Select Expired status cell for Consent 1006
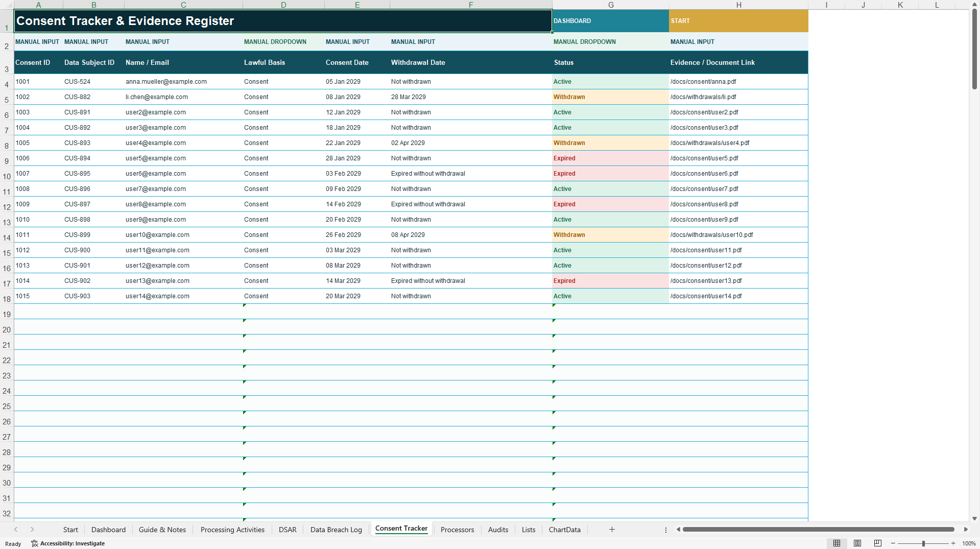 (x=610, y=158)
